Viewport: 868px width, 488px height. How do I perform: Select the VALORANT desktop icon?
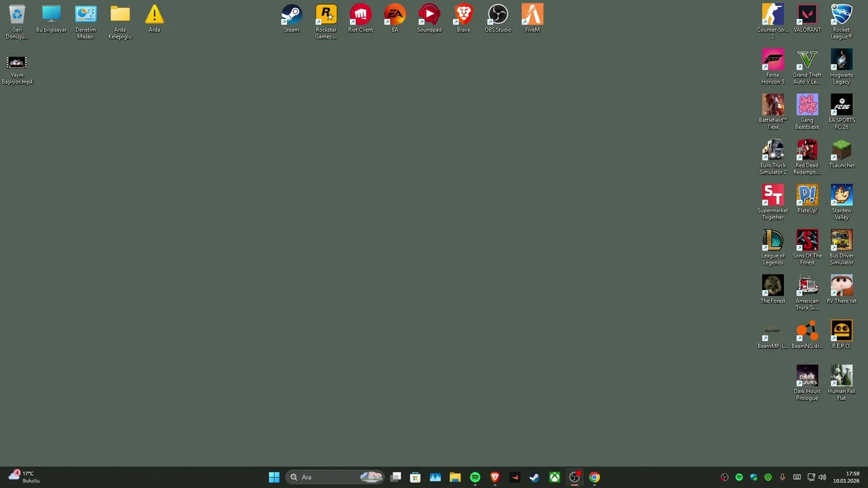tap(807, 18)
